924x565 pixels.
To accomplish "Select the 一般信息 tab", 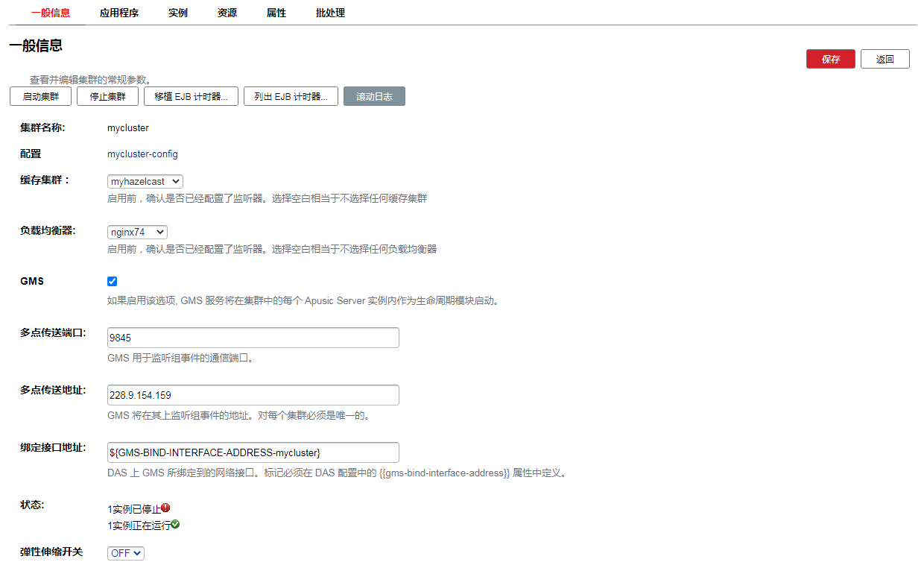I will coord(51,13).
